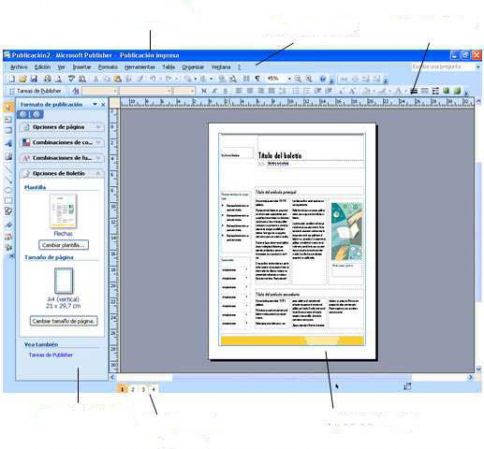This screenshot has height=449, width=484.
Task: Select the WordArt tool in the left toolbar
Action: coord(8,143)
